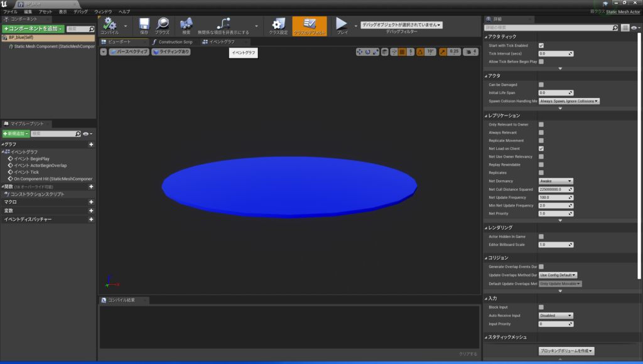Click the ブロッキングボリュームを作成 button

(566, 351)
